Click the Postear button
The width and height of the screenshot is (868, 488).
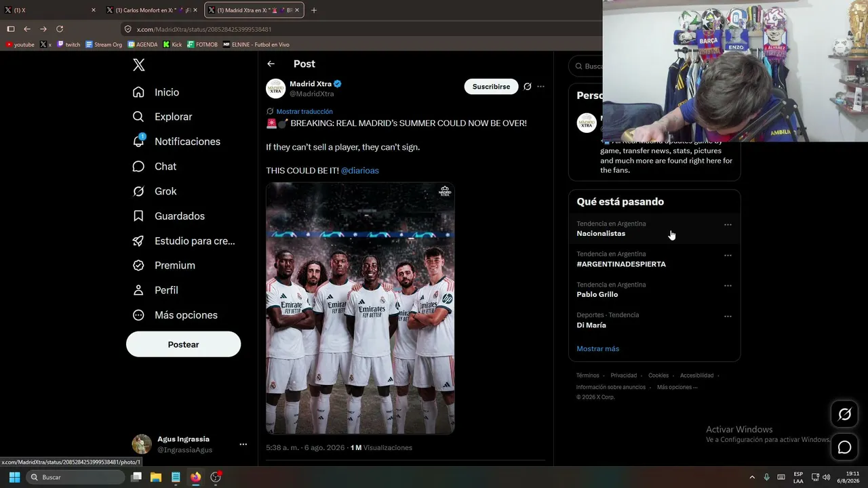tap(183, 344)
